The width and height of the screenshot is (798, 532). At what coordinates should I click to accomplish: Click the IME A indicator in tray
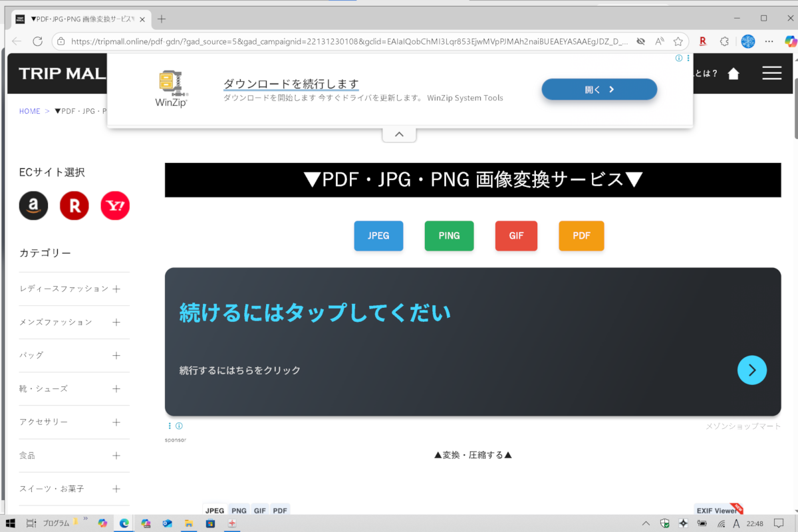click(x=736, y=523)
